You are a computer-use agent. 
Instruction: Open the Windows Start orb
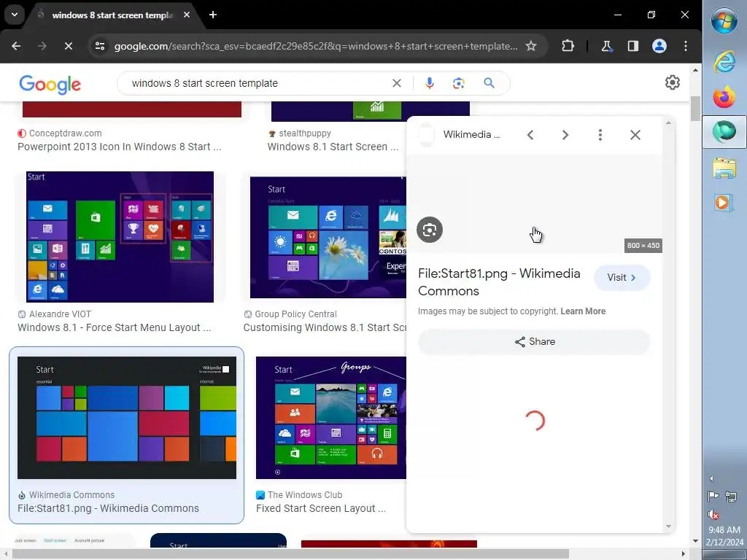tap(724, 20)
